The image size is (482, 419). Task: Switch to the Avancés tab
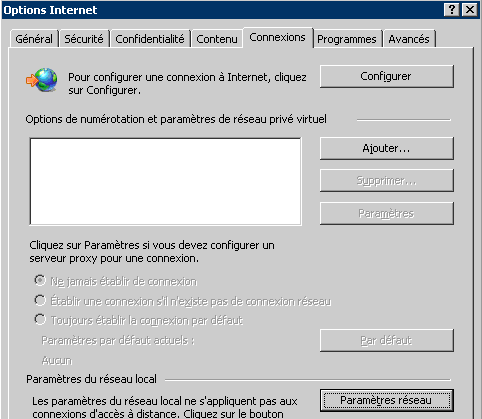pos(409,39)
